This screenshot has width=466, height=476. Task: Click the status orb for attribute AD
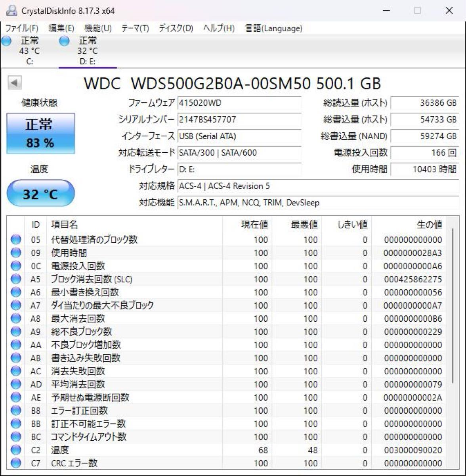[x=16, y=384]
